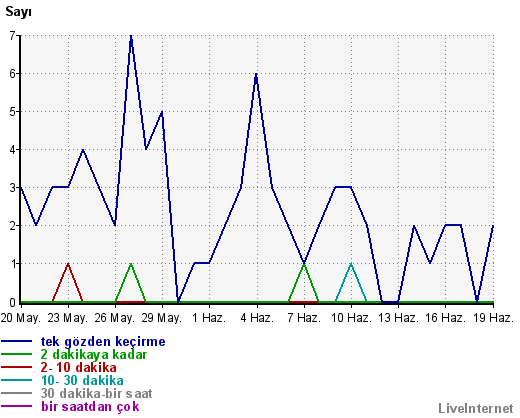Viewport: 520px width, 418px height.
Task: Click the red triangle peak at 23 May.
Action: point(68,264)
